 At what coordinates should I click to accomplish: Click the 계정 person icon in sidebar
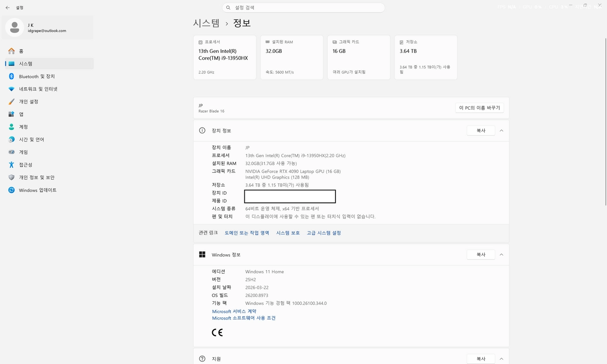coord(12,127)
